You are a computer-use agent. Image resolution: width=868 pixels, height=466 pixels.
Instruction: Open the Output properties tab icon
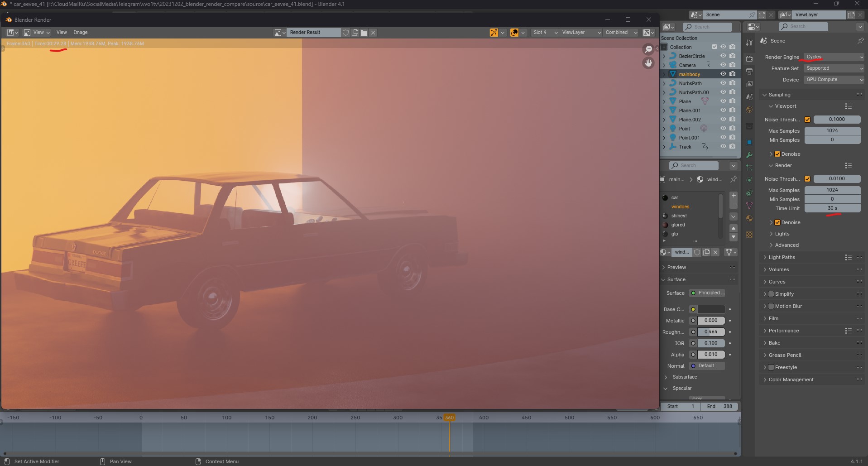[x=749, y=71]
